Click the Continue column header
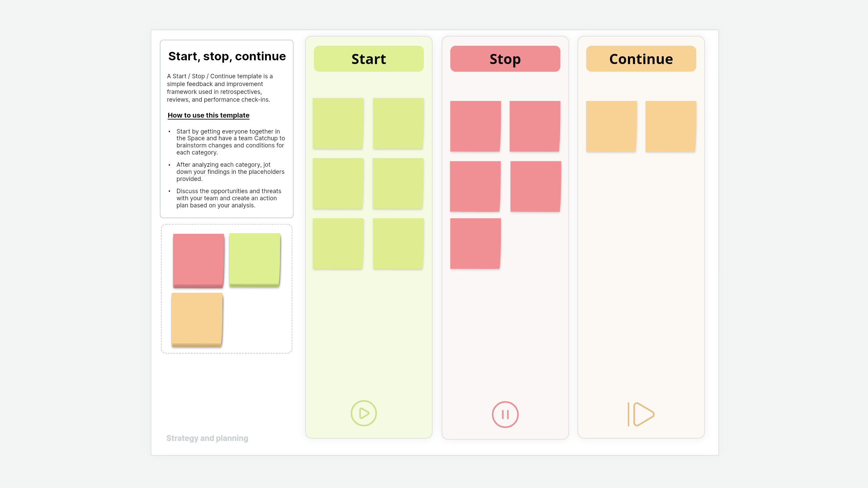Viewport: 868px width, 488px height. pyautogui.click(x=641, y=59)
